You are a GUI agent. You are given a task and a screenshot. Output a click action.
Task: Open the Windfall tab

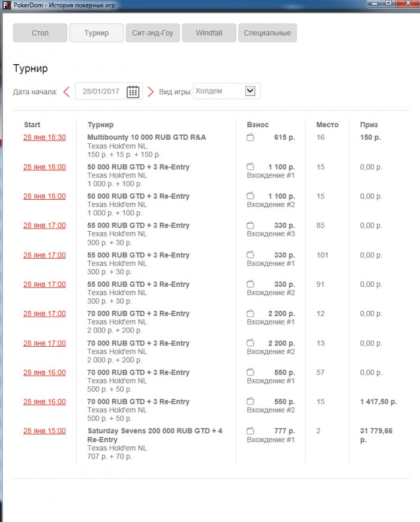click(209, 33)
